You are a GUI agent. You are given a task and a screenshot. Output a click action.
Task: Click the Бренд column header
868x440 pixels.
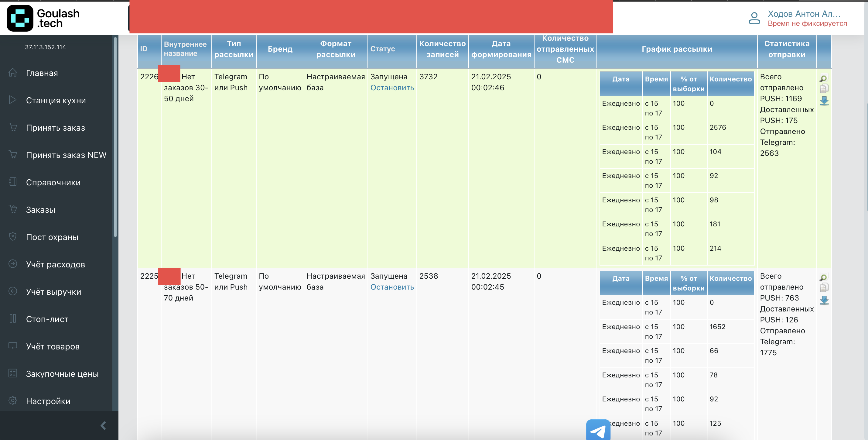click(280, 49)
